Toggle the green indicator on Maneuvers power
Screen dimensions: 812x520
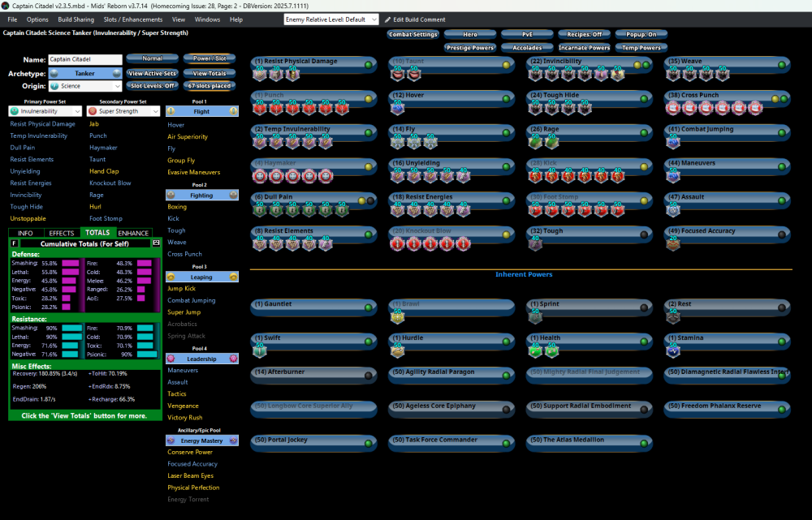[782, 167]
